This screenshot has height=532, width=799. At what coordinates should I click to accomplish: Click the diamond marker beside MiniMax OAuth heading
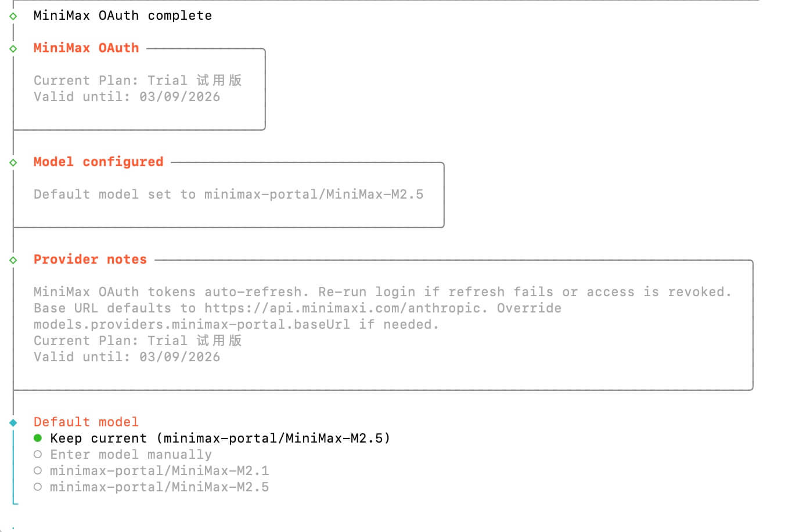[x=13, y=49]
